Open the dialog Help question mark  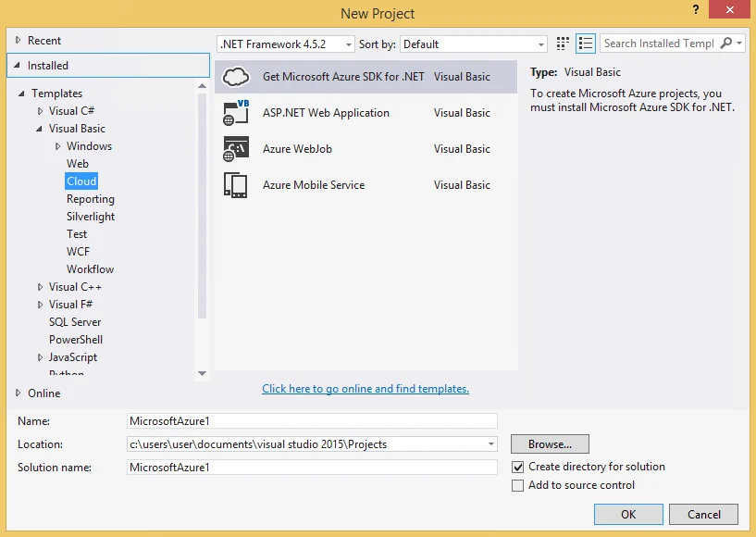[x=695, y=9]
